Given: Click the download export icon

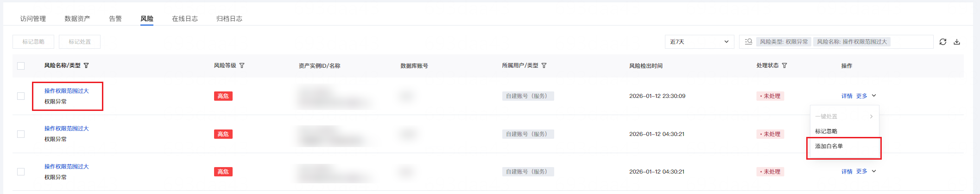Looking at the screenshot, I should click(x=957, y=42).
